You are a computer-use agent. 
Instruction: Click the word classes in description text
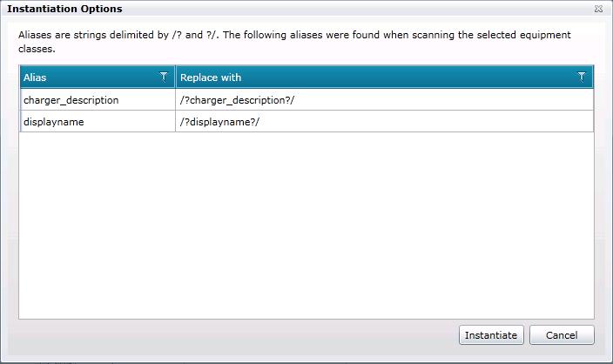(x=36, y=49)
